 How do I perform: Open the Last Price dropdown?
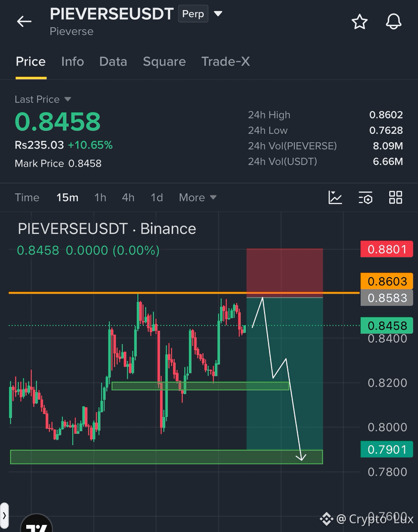43,99
